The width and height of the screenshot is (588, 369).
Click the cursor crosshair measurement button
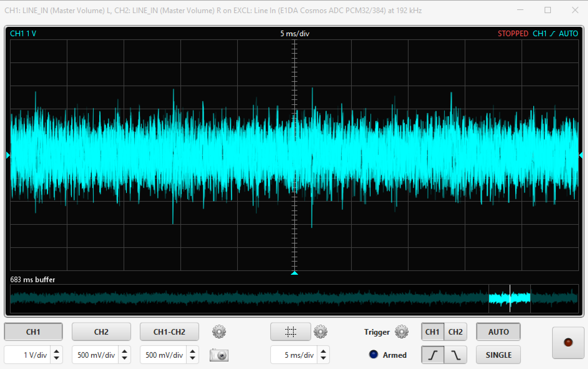[291, 332]
